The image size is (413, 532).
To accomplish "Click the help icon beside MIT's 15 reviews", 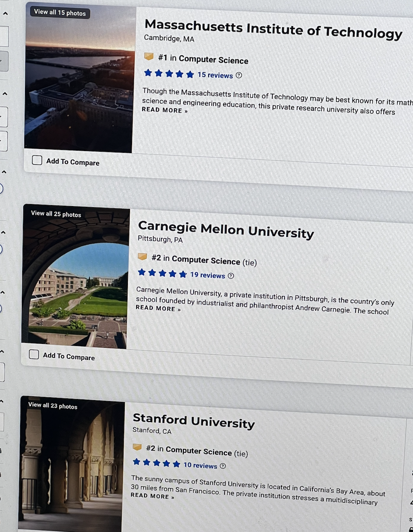I will (239, 75).
